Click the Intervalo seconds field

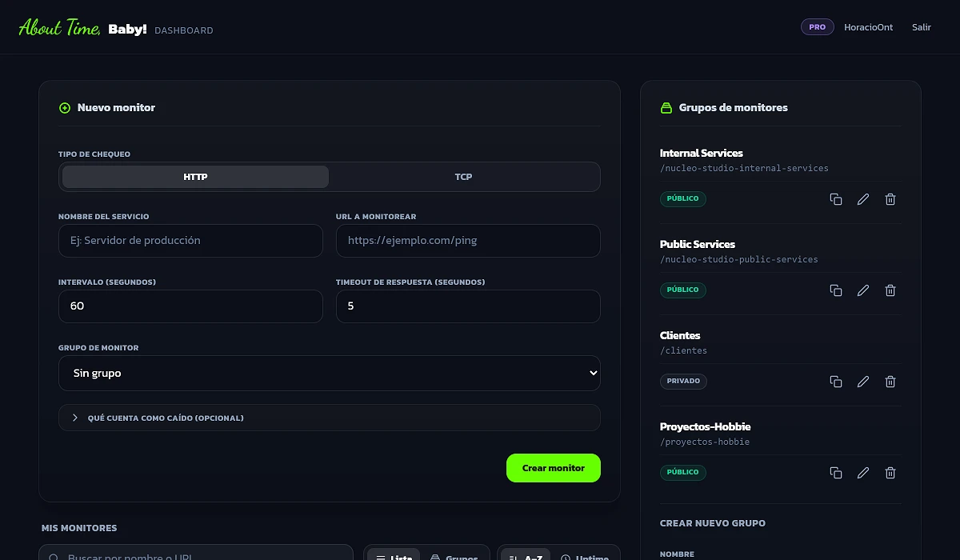[190, 306]
